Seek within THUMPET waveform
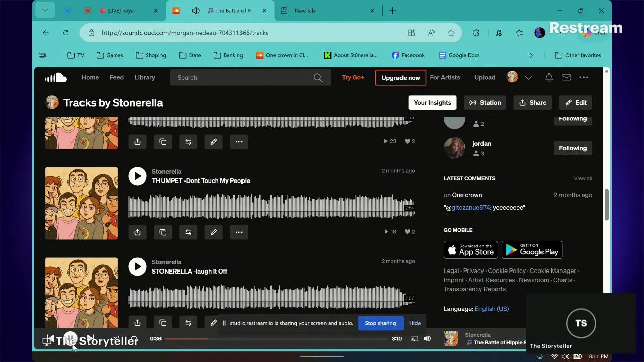Screen dimensions: 644x362 click(272, 207)
